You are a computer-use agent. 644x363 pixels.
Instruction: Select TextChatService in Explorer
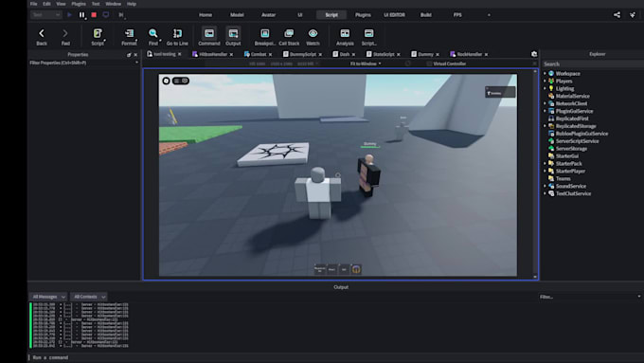click(x=573, y=193)
